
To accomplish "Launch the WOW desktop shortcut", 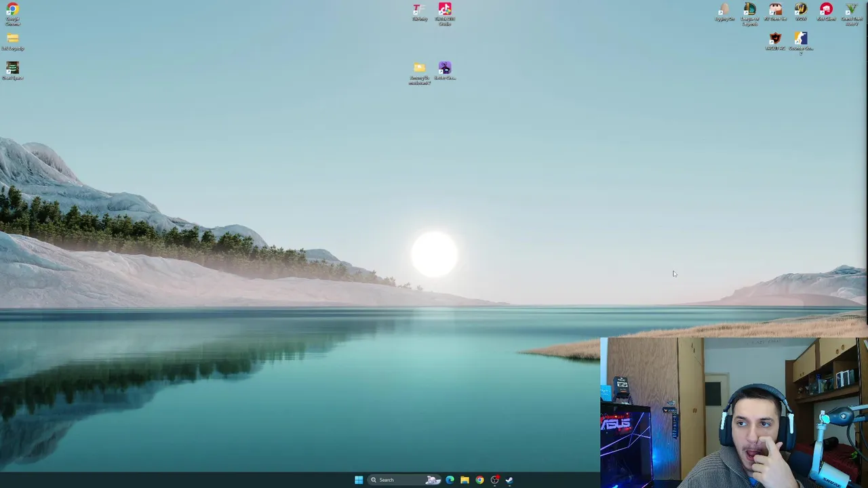I will click(801, 12).
